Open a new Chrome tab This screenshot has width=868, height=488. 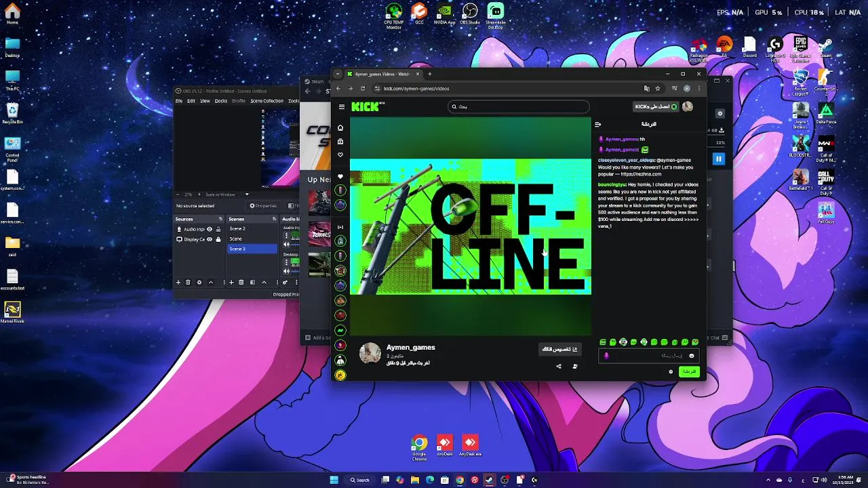coord(429,74)
